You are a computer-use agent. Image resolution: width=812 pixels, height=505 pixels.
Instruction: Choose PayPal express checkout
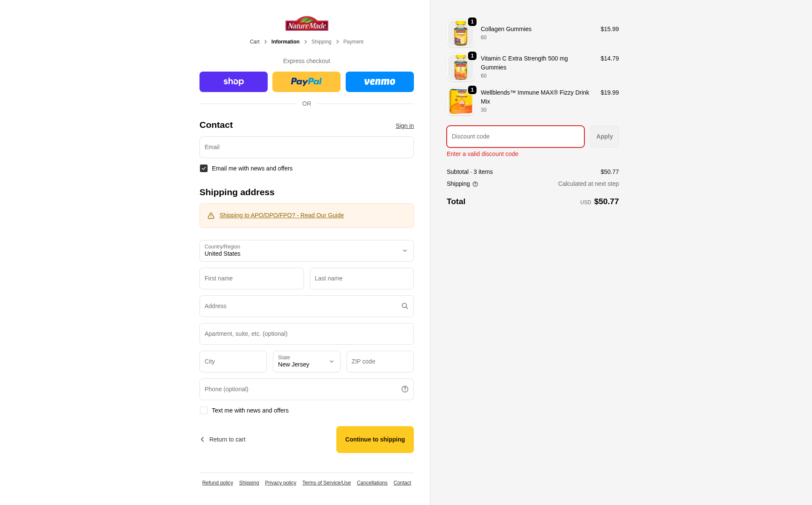coord(306,82)
